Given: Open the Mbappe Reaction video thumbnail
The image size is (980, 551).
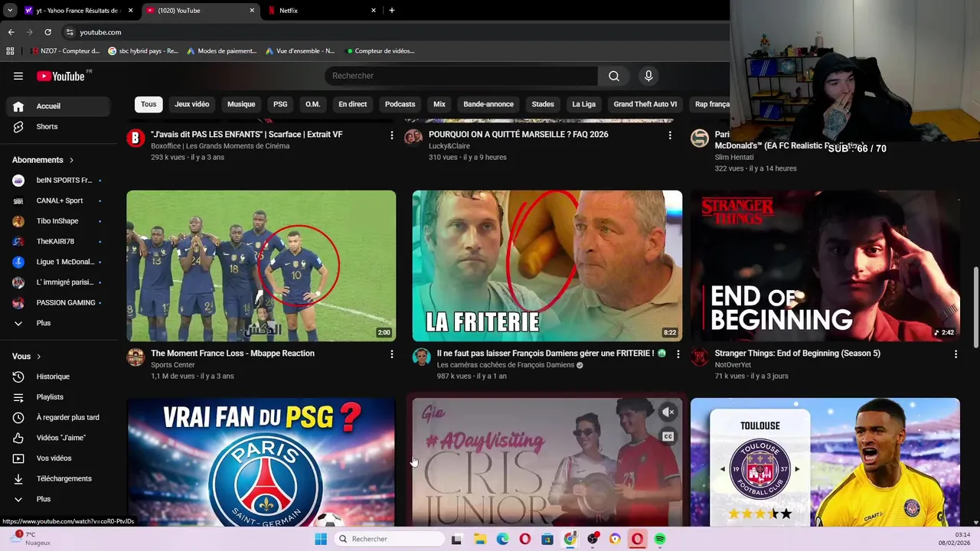Looking at the screenshot, I should pos(261,266).
